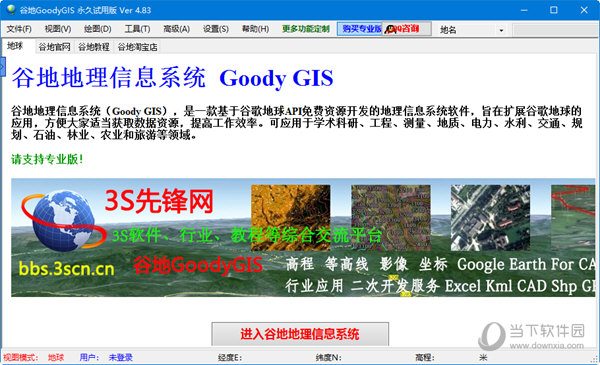Open the 工具(T) menu

click(x=137, y=29)
